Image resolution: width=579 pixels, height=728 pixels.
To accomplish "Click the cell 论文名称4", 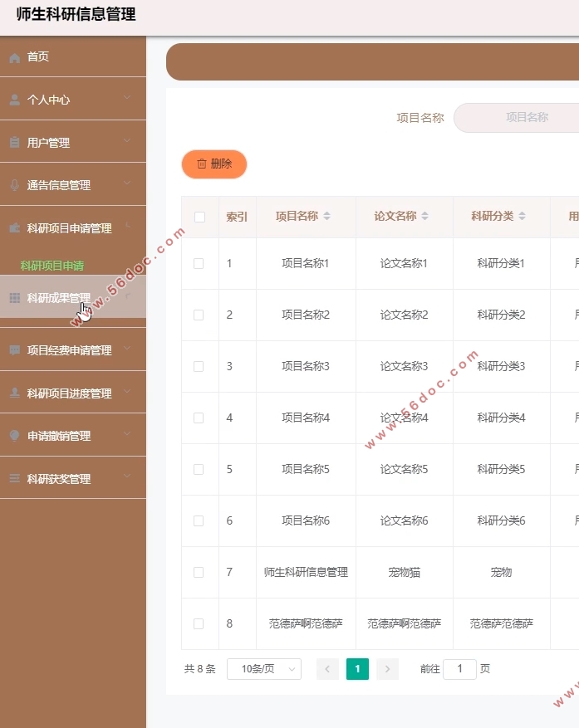I will click(x=404, y=418).
